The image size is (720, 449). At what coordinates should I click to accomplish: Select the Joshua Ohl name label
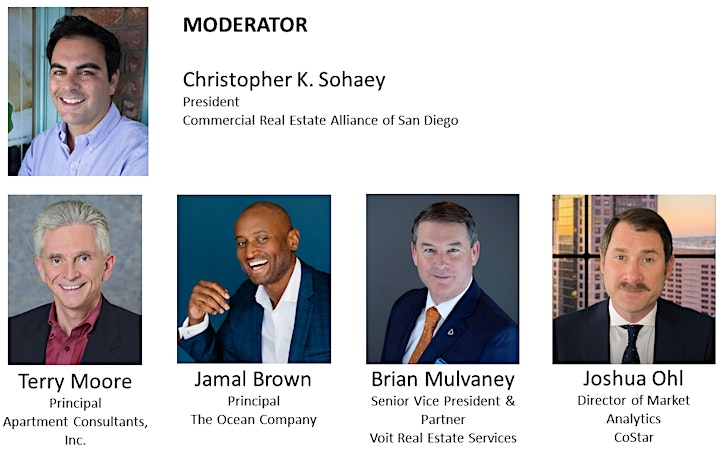(634, 378)
